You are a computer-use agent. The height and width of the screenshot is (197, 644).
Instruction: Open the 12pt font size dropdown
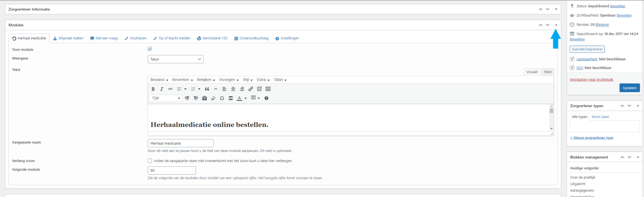coord(166,98)
